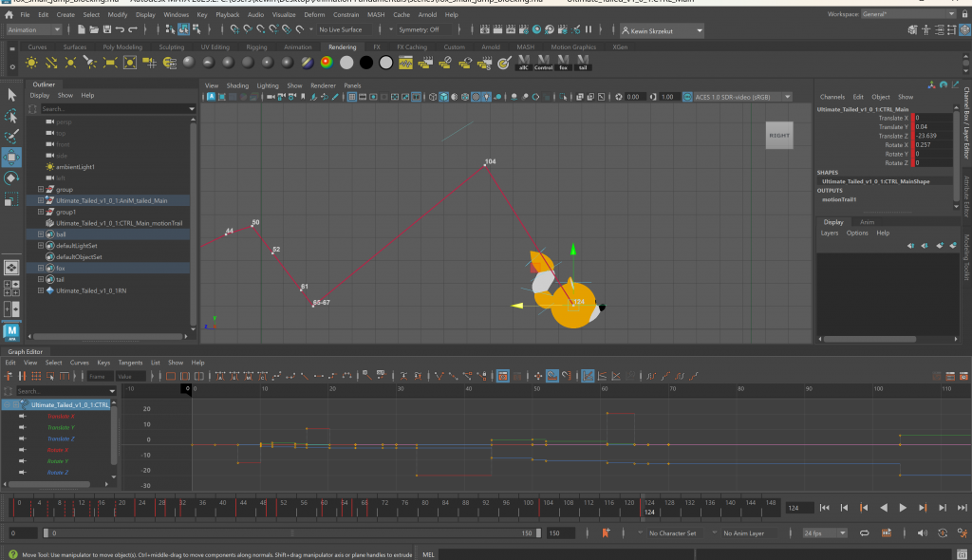Screen dimensions: 972x560
Task: Click the playback range slider bar
Action: point(292,533)
